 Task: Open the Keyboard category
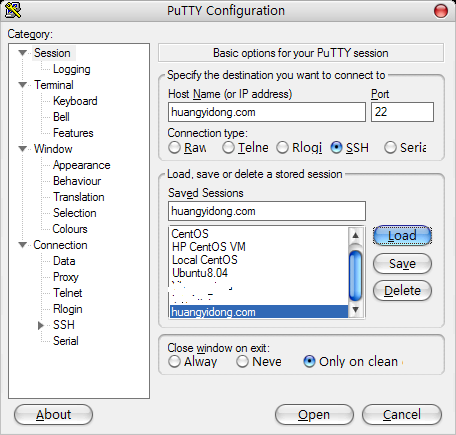coord(75,101)
